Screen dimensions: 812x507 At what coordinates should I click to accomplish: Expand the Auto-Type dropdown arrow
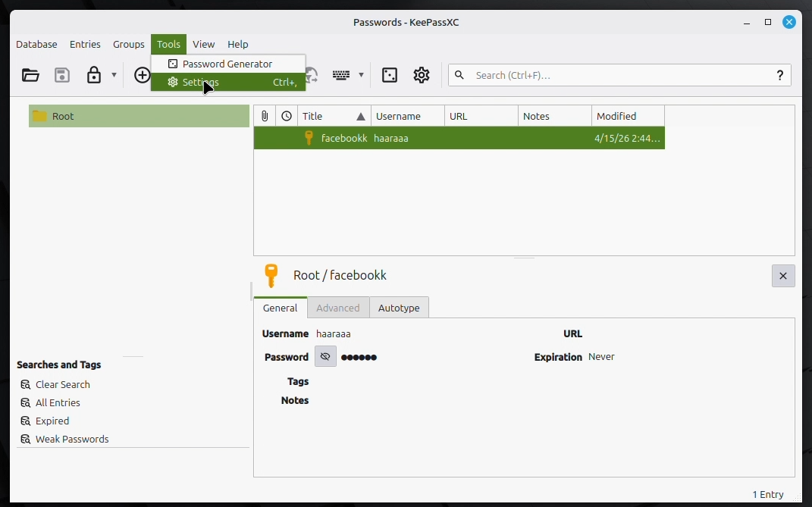click(361, 75)
